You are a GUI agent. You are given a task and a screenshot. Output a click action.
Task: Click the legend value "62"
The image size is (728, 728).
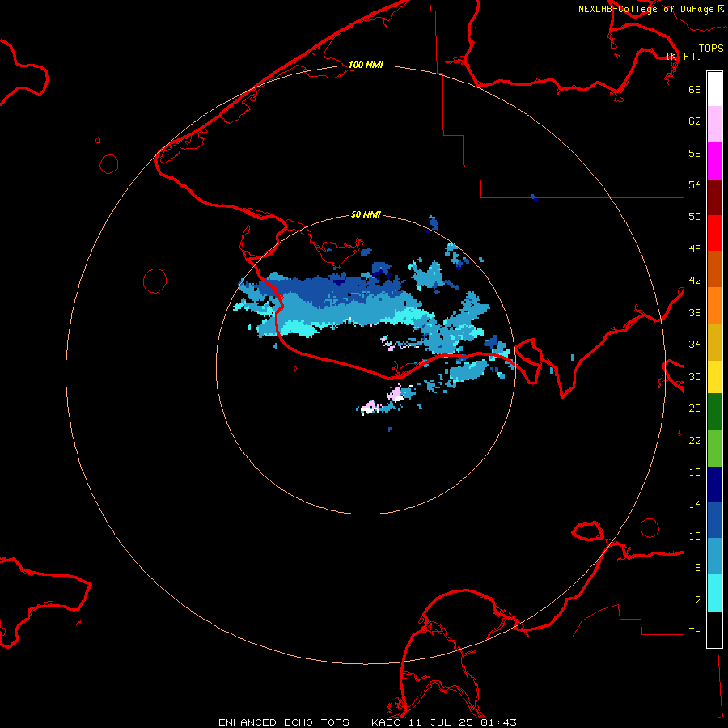[695, 121]
